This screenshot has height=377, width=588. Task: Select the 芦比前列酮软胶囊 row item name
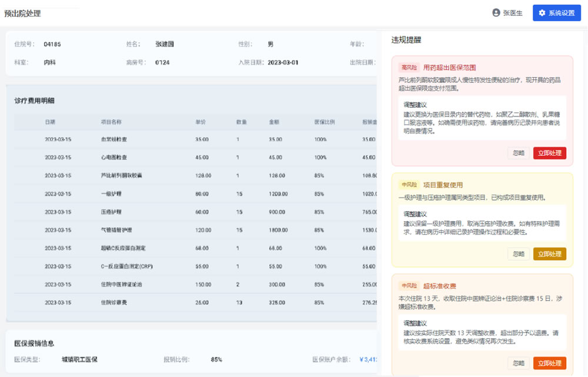122,175
